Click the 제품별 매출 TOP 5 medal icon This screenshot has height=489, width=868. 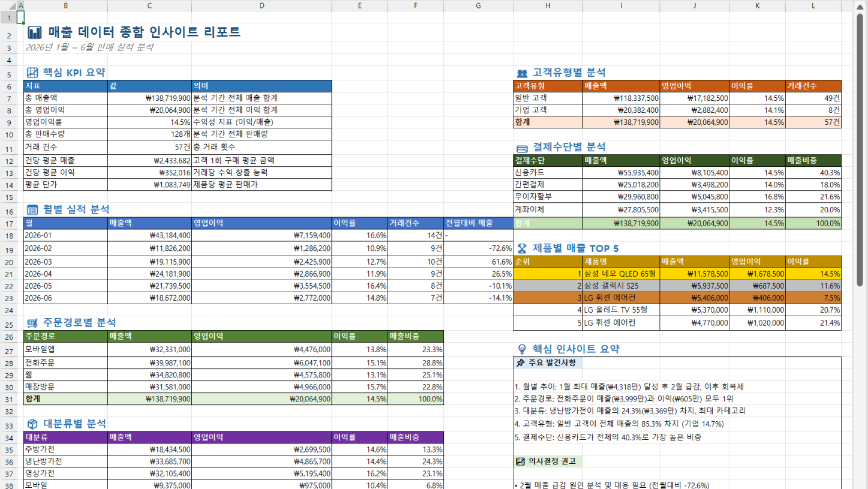click(x=522, y=248)
